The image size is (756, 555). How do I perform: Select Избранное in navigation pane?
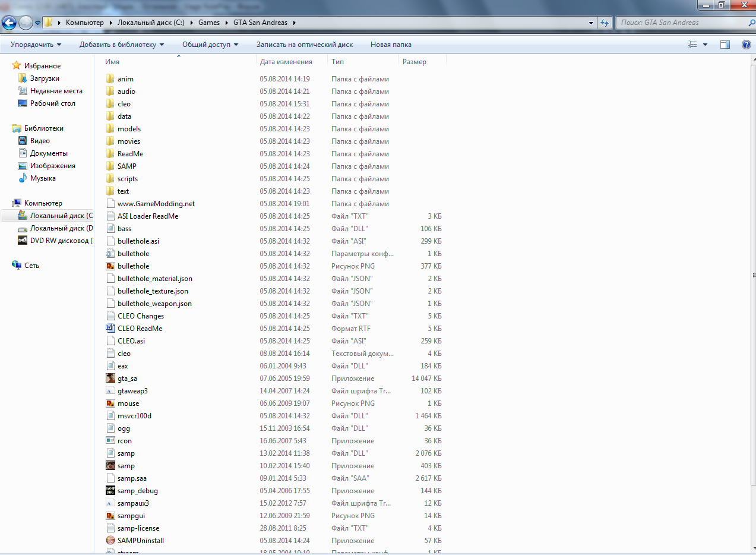tap(42, 66)
